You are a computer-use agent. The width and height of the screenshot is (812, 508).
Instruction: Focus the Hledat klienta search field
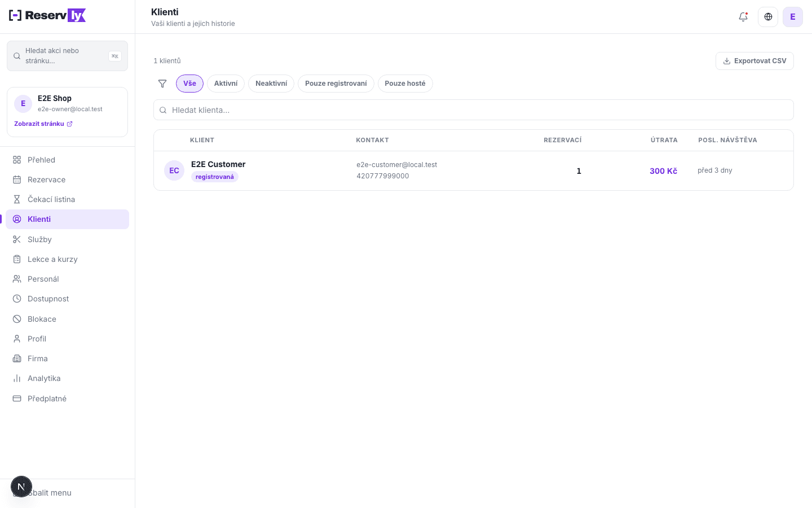(474, 110)
